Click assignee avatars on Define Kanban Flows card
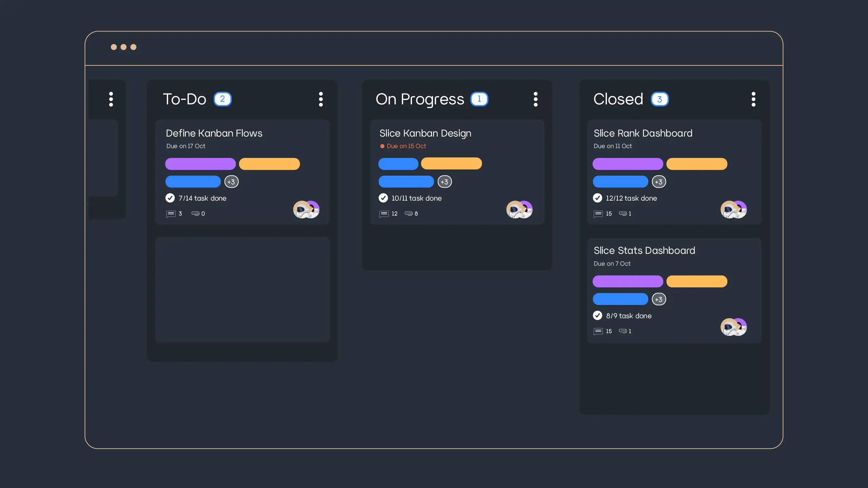 306,209
